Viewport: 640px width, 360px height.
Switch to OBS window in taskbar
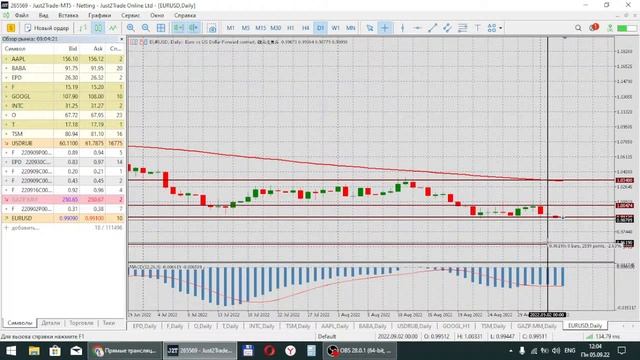pyautogui.click(x=360, y=351)
